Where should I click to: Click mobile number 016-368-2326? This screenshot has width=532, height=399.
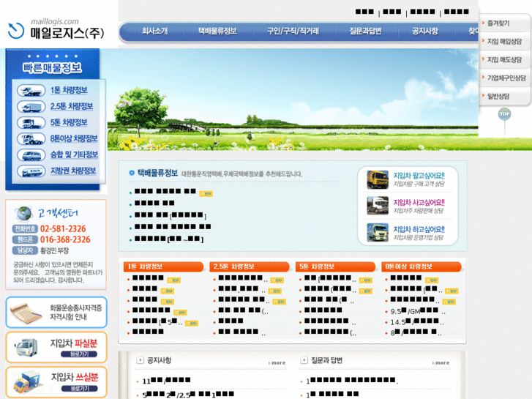65,239
